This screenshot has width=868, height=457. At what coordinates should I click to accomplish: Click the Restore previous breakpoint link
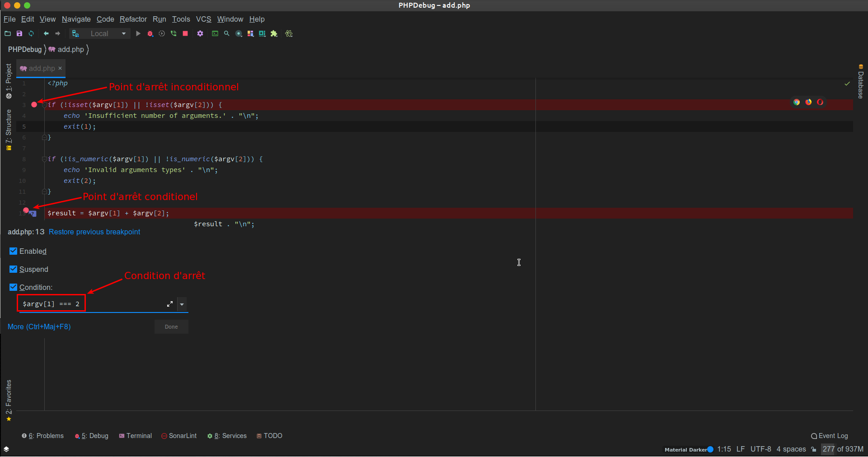(94, 232)
